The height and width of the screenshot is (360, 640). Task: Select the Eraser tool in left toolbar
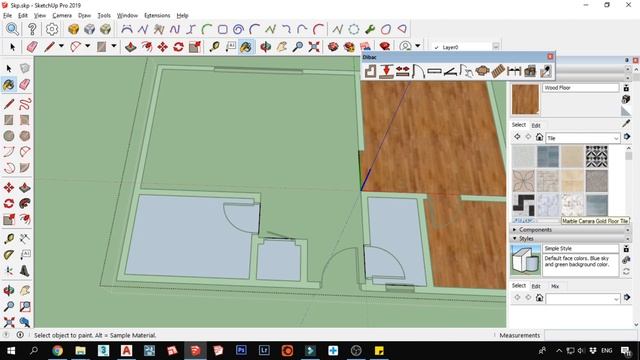tap(25, 84)
